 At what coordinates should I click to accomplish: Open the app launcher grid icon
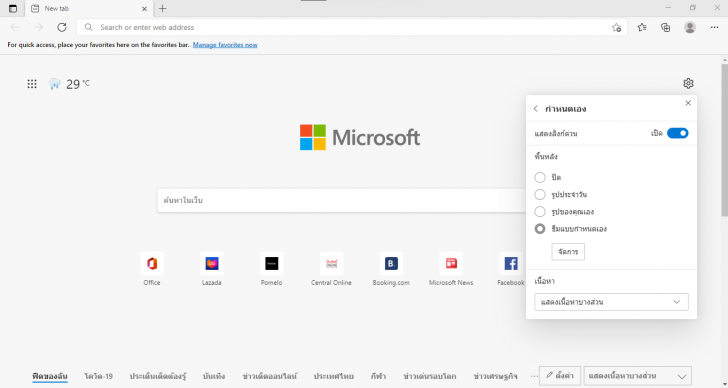point(32,84)
